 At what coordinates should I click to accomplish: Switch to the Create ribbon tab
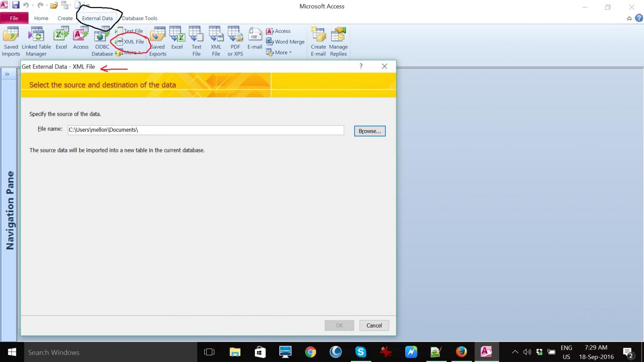(65, 18)
